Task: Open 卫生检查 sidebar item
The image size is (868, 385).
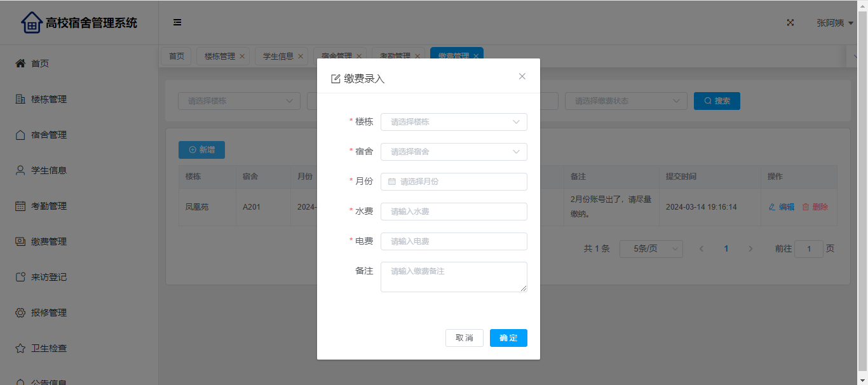Action: 49,348
